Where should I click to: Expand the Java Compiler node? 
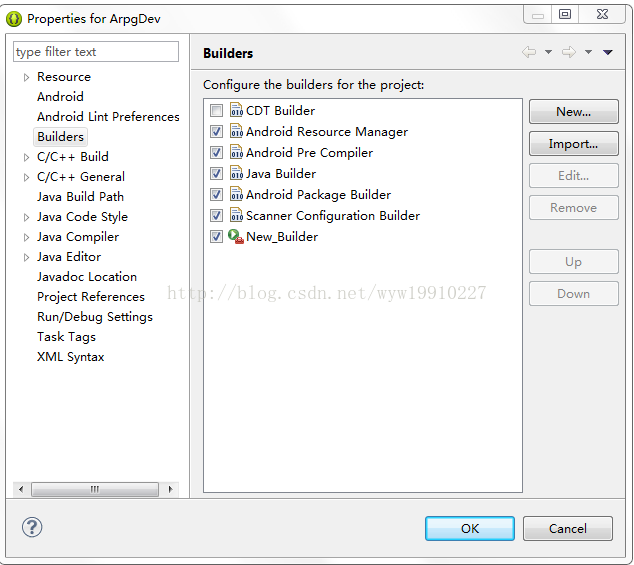[26, 237]
